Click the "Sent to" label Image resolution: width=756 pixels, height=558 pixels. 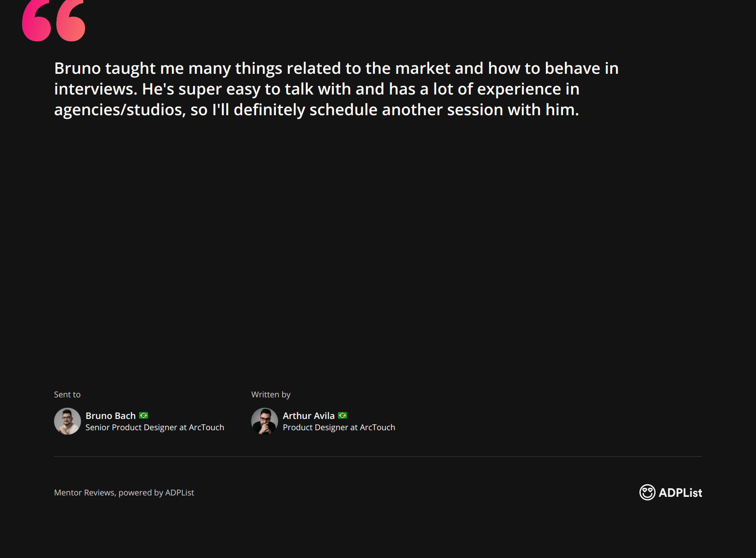(x=67, y=395)
